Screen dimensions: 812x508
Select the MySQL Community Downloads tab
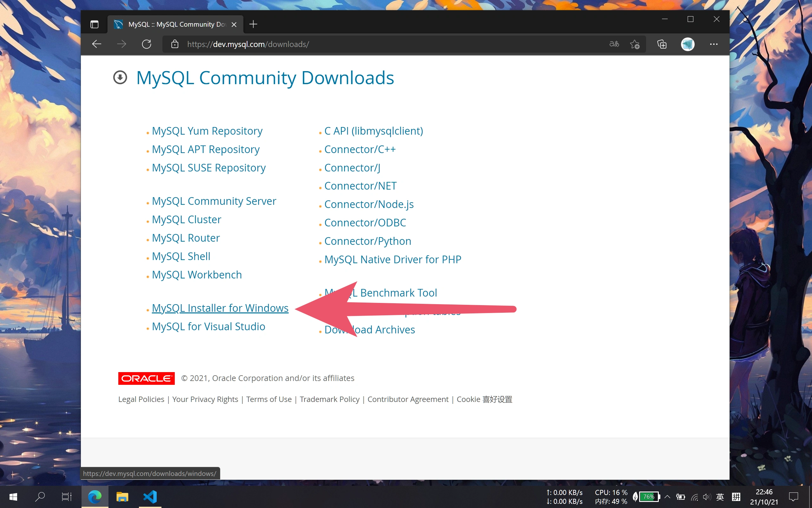tap(175, 24)
